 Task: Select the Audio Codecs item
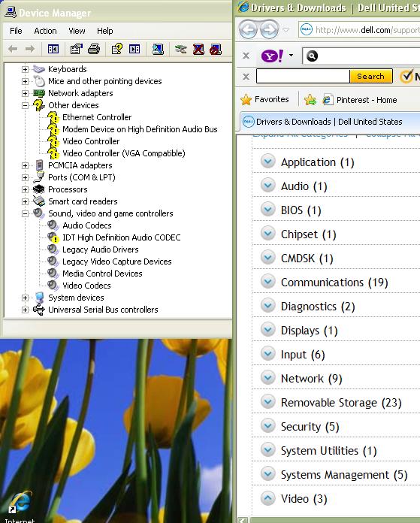86,225
